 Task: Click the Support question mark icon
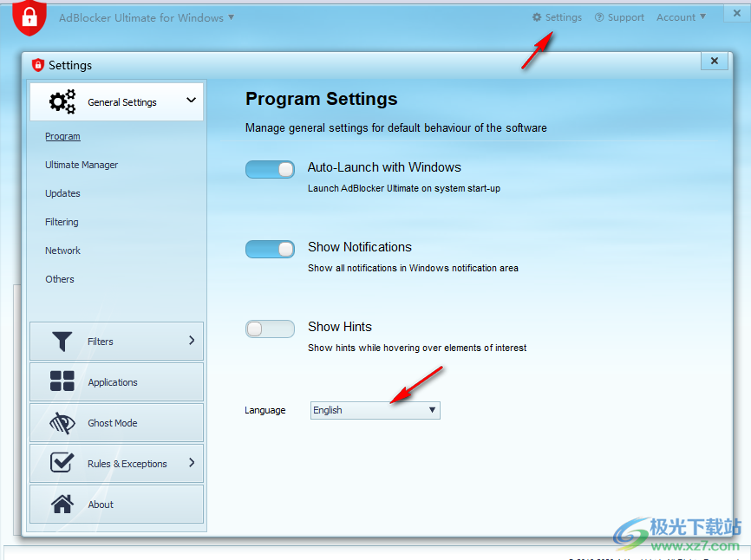[599, 17]
